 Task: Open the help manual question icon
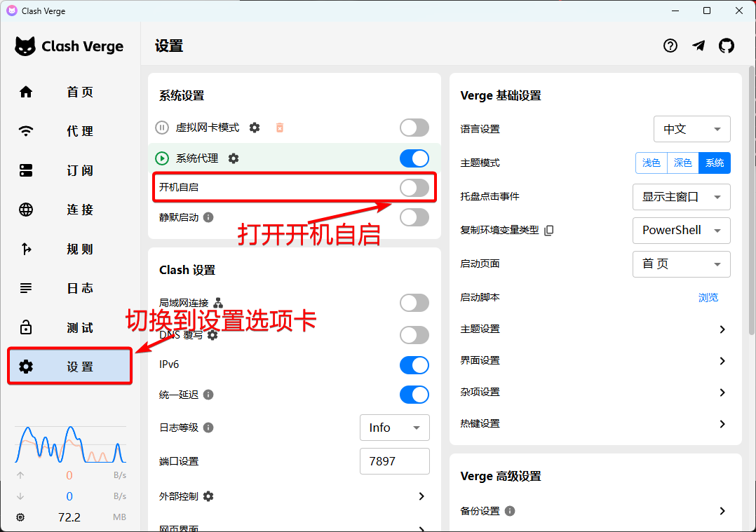pyautogui.click(x=670, y=46)
